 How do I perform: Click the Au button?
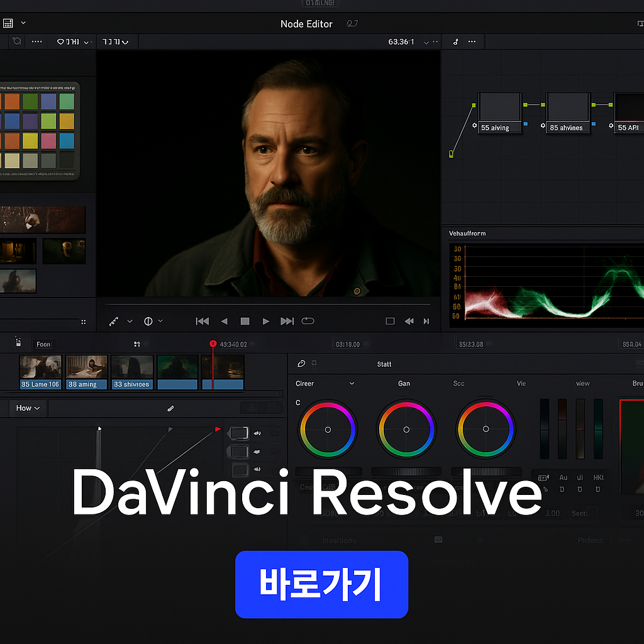point(563,478)
